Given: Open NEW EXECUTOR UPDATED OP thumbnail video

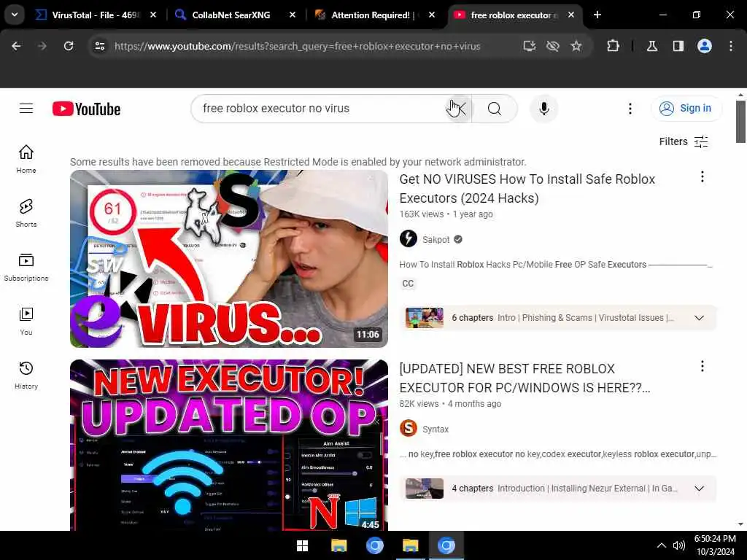Looking at the screenshot, I should click(x=229, y=446).
